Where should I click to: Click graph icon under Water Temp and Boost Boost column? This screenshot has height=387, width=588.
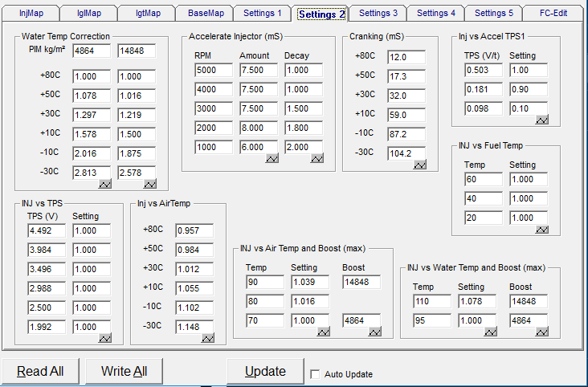pos(542,332)
